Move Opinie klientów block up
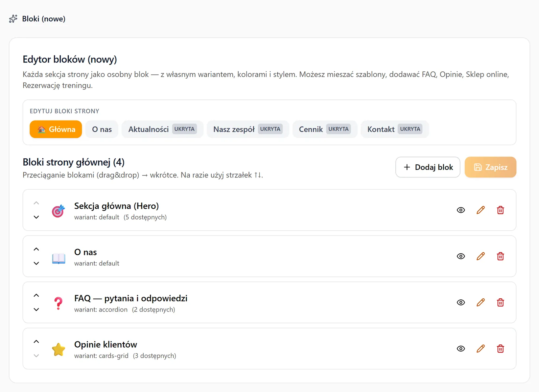The height and width of the screenshot is (392, 539). (x=36, y=341)
